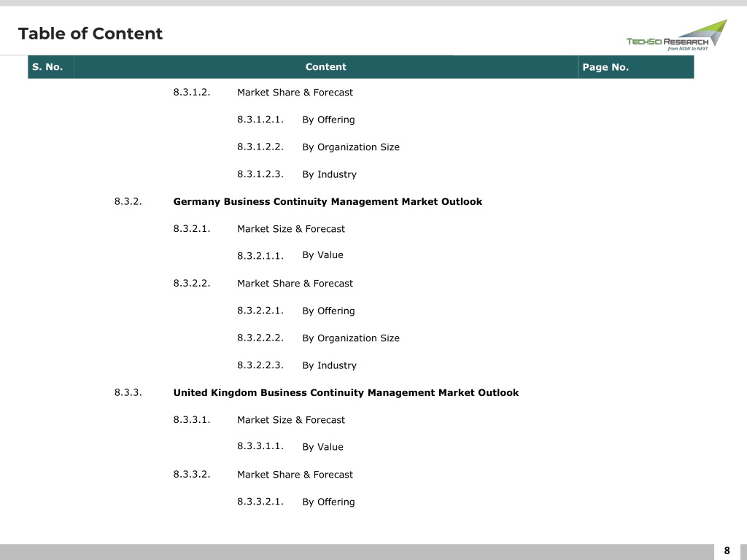Select 'By Industry' under 8.3.1.2.3.

pyautogui.click(x=329, y=175)
